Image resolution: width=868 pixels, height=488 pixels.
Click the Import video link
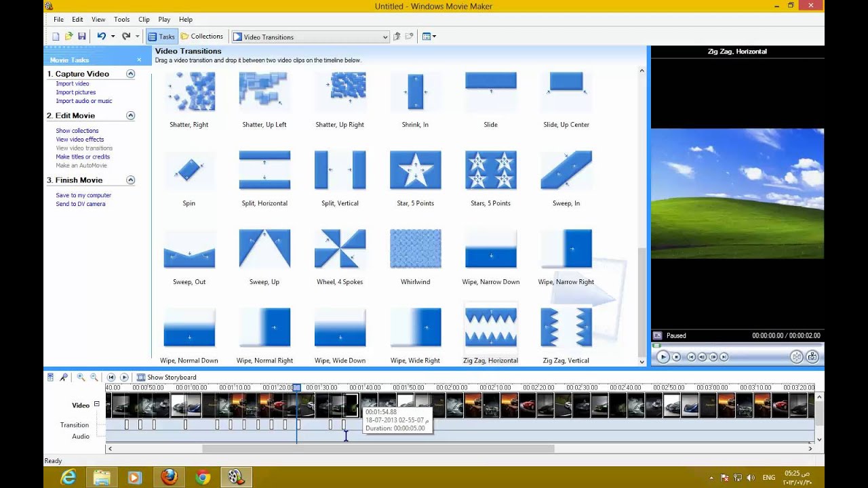click(73, 83)
